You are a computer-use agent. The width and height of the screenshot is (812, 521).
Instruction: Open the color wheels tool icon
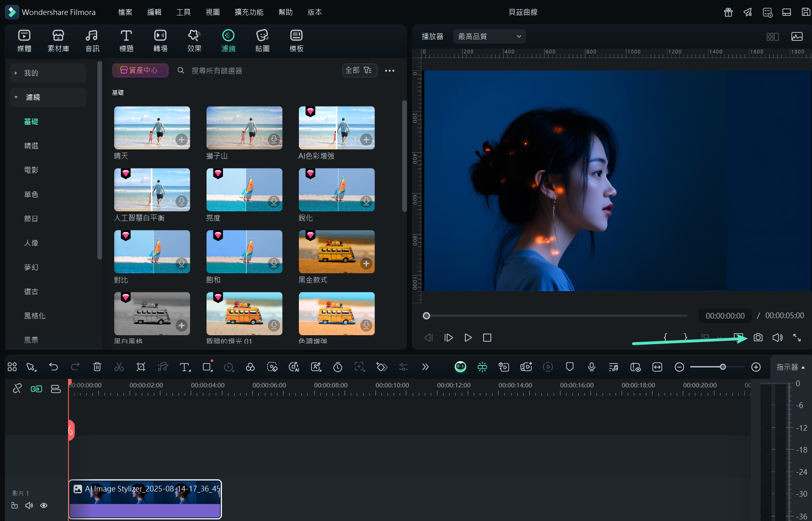point(250,367)
